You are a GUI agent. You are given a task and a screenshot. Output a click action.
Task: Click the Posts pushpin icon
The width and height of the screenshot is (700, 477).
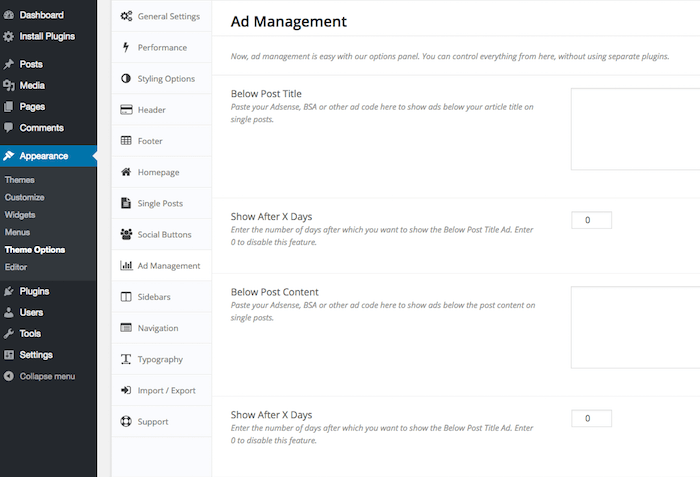click(8, 64)
